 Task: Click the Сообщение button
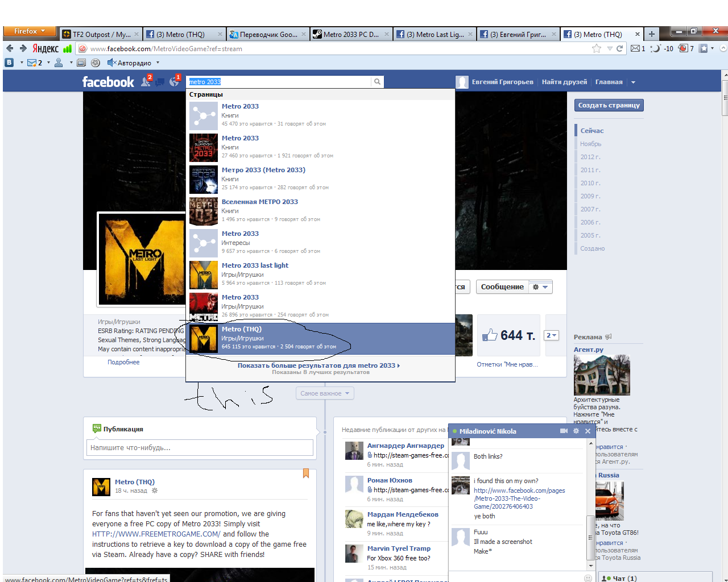[x=502, y=287]
